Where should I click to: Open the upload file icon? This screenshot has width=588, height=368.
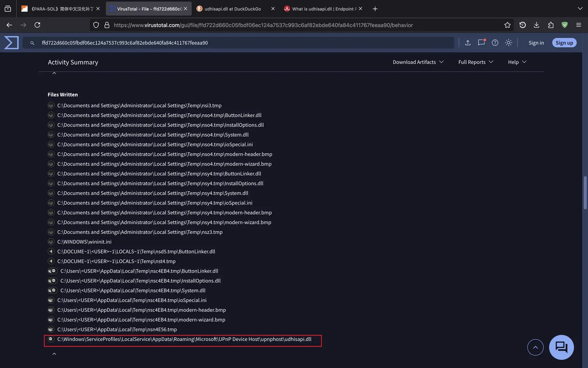pos(468,43)
